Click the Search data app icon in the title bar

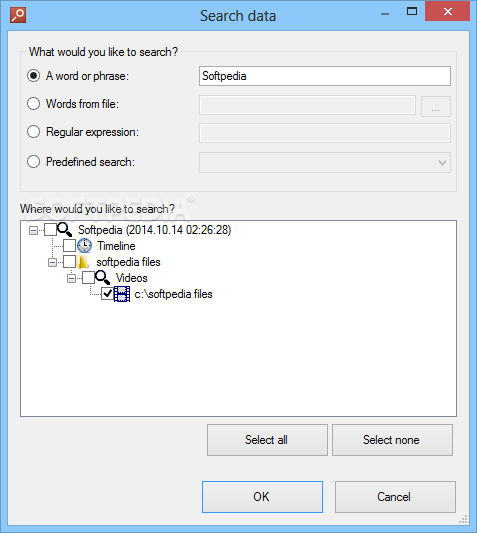[x=18, y=15]
